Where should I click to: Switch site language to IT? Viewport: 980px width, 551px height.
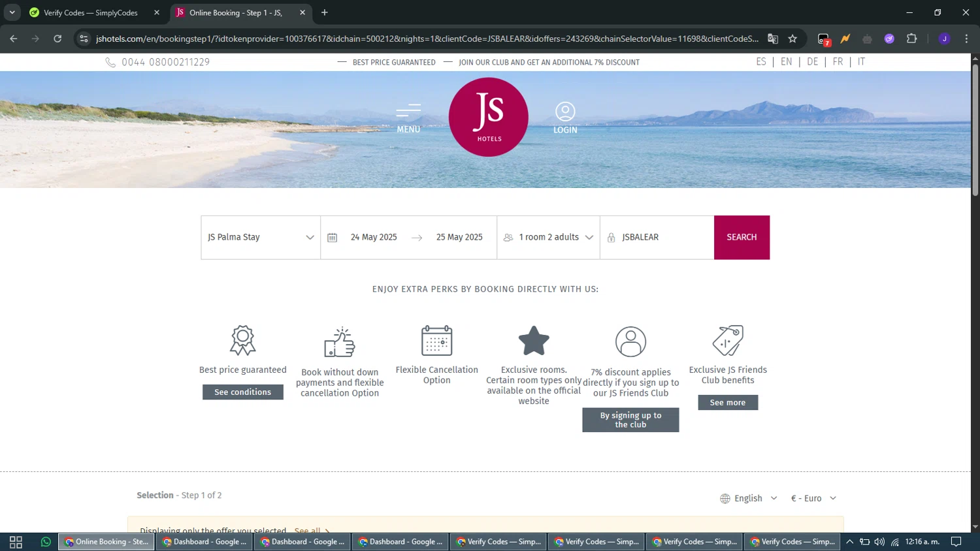click(861, 61)
